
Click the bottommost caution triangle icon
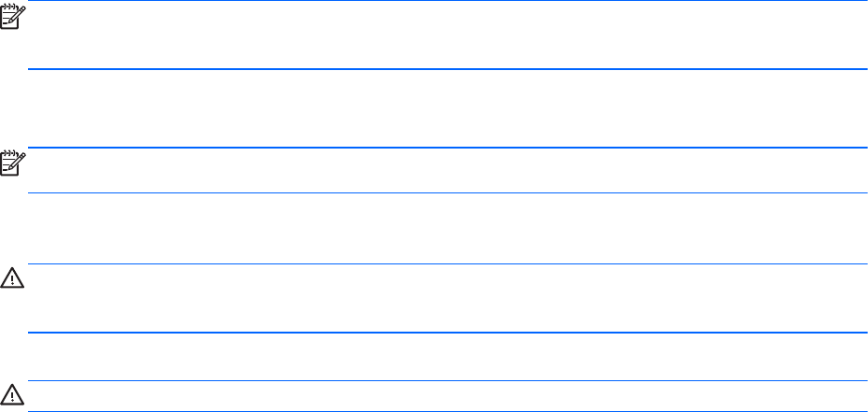[12, 394]
